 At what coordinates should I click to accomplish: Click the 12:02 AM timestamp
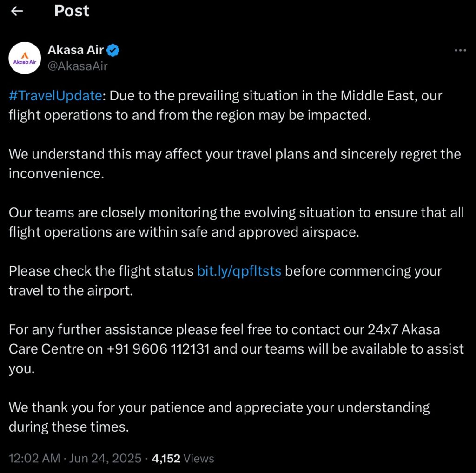pos(34,458)
